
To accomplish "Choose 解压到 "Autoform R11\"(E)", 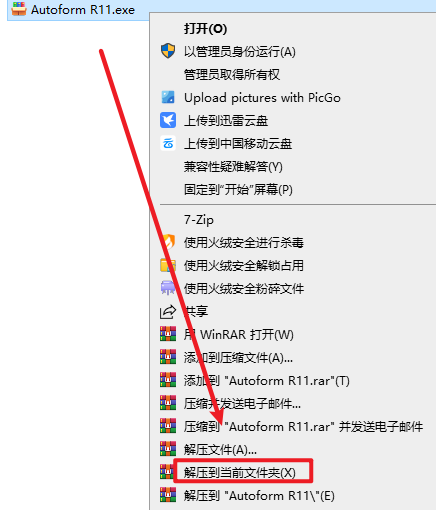I will 259,495.
